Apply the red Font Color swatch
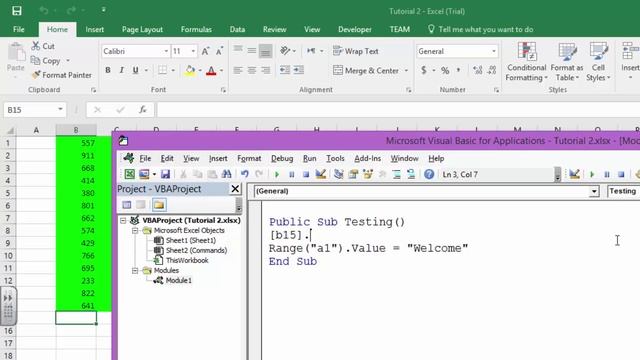The height and width of the screenshot is (360, 640). (x=211, y=70)
